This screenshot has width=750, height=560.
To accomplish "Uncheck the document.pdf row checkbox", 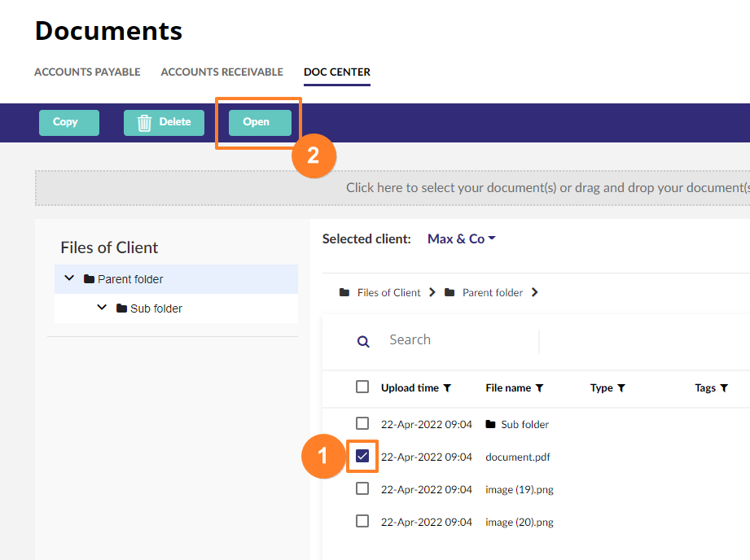I will (x=362, y=457).
